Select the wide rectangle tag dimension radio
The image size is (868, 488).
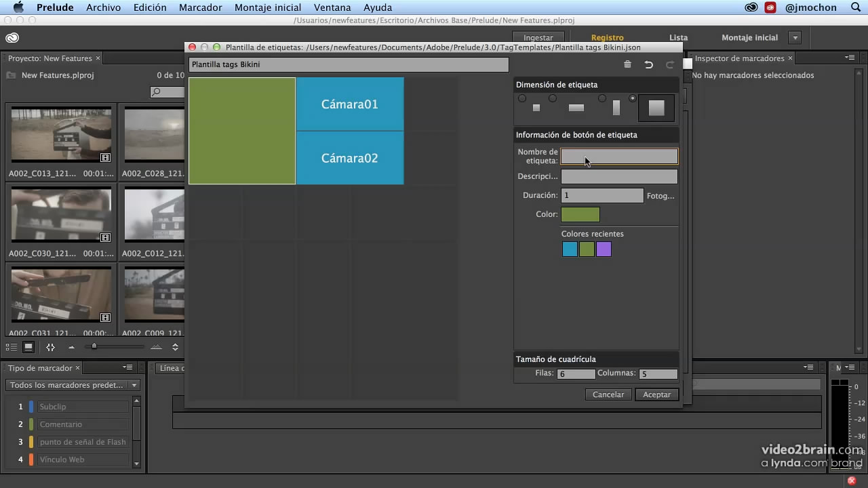(553, 98)
